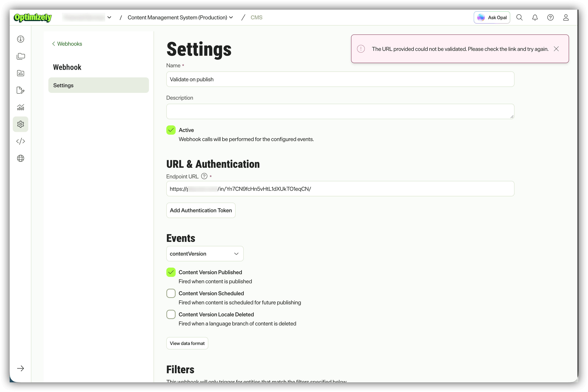Click the 'Filters' heading

tap(180, 370)
